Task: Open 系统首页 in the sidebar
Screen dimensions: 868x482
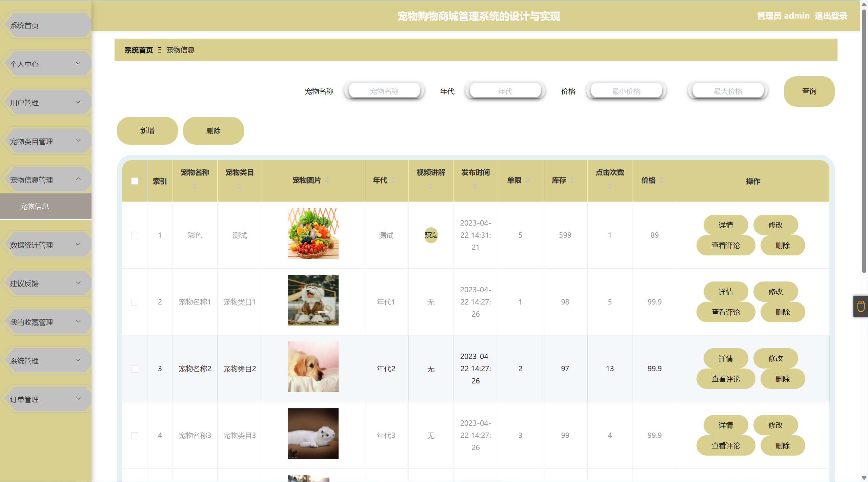Action: (46, 25)
